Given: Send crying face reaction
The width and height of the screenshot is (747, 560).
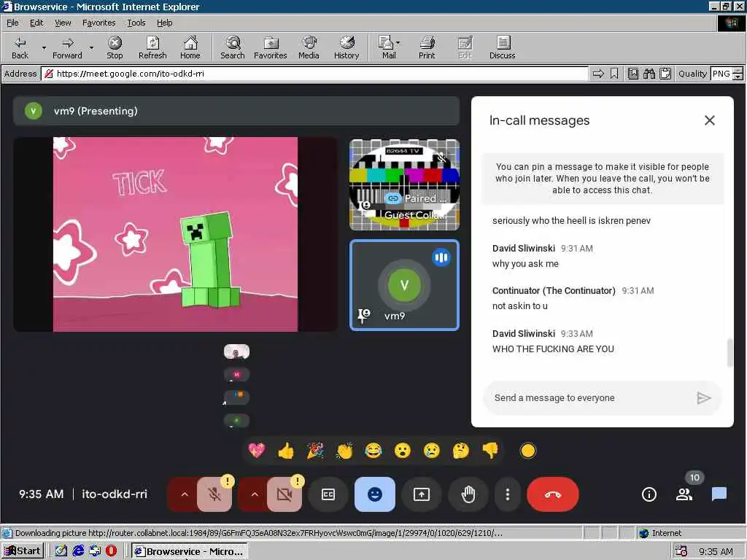Looking at the screenshot, I should coord(432,451).
